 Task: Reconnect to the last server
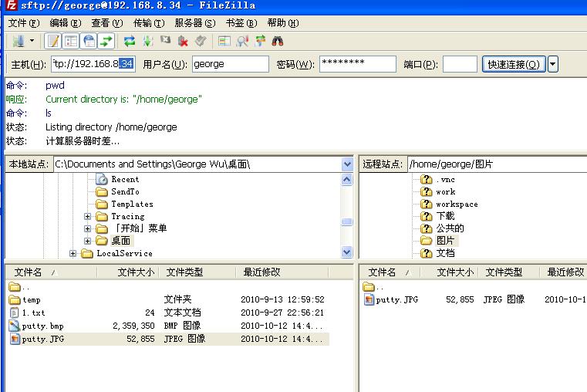(x=201, y=41)
